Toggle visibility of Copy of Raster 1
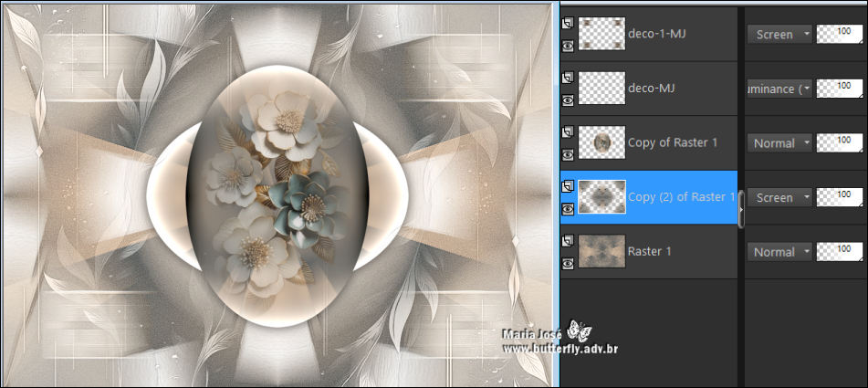 [568, 154]
